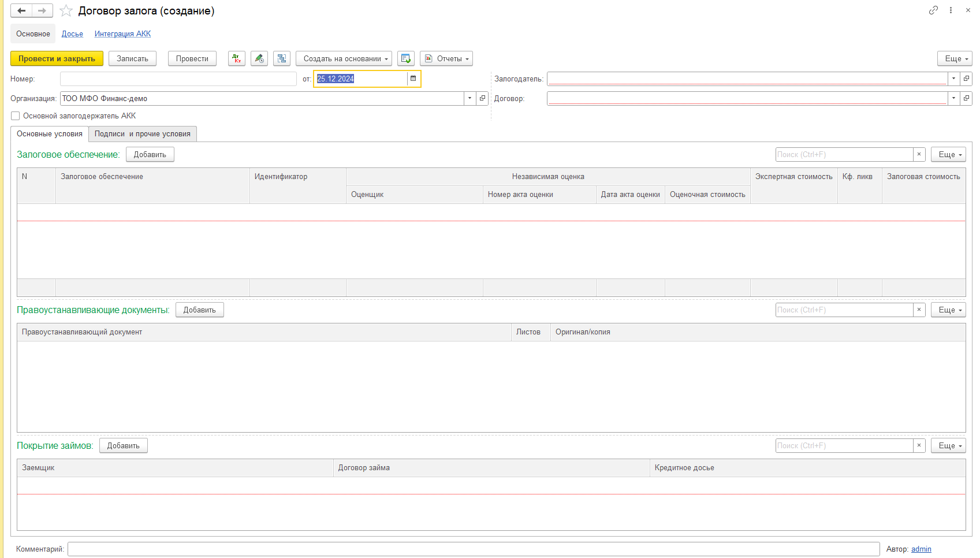
Task: Select the Подписи и прочие условия tab
Action: (143, 133)
